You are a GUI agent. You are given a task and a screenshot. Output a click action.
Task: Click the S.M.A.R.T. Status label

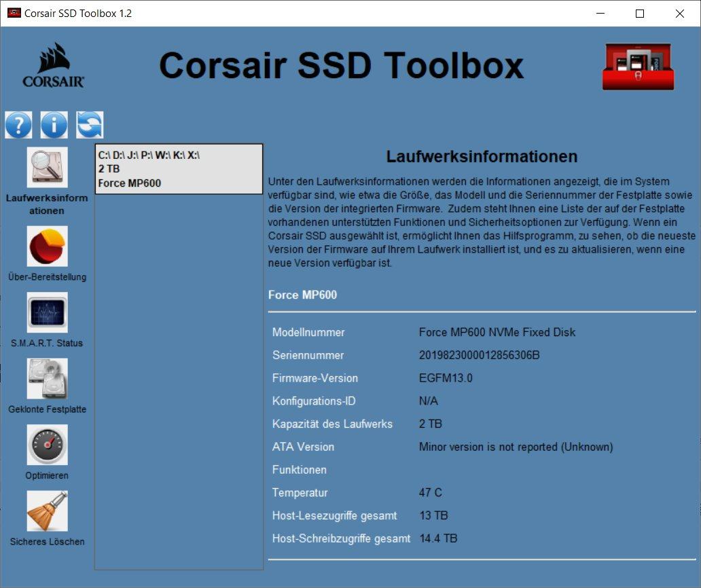[47, 343]
